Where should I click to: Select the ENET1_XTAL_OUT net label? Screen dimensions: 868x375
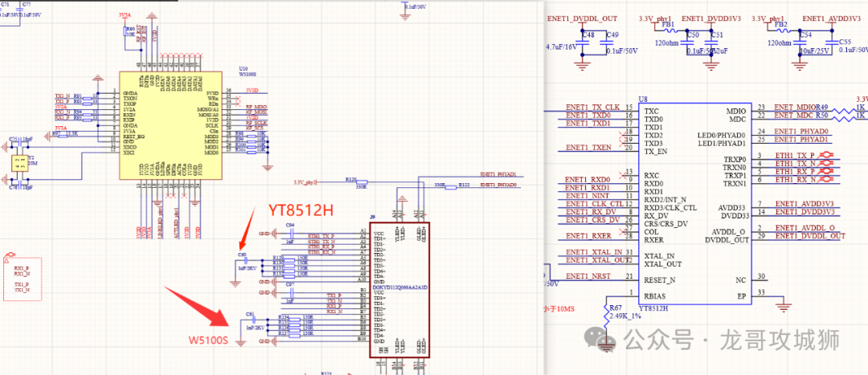point(597,260)
